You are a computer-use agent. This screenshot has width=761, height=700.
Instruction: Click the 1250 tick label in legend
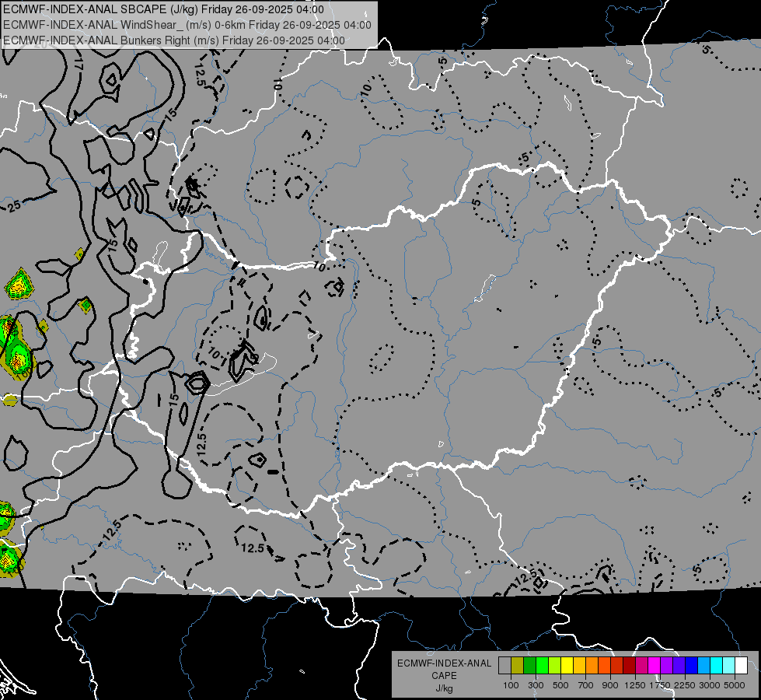pos(635,685)
